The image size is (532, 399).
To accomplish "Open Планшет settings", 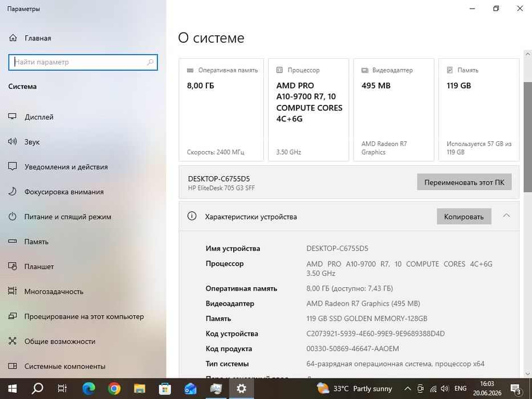I will [x=39, y=267].
